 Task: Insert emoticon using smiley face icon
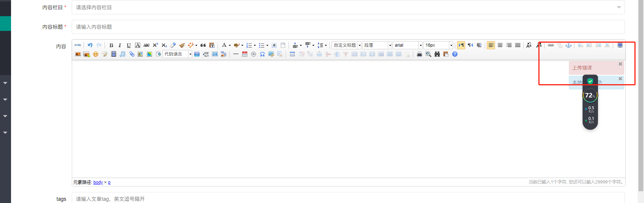[x=96, y=54]
